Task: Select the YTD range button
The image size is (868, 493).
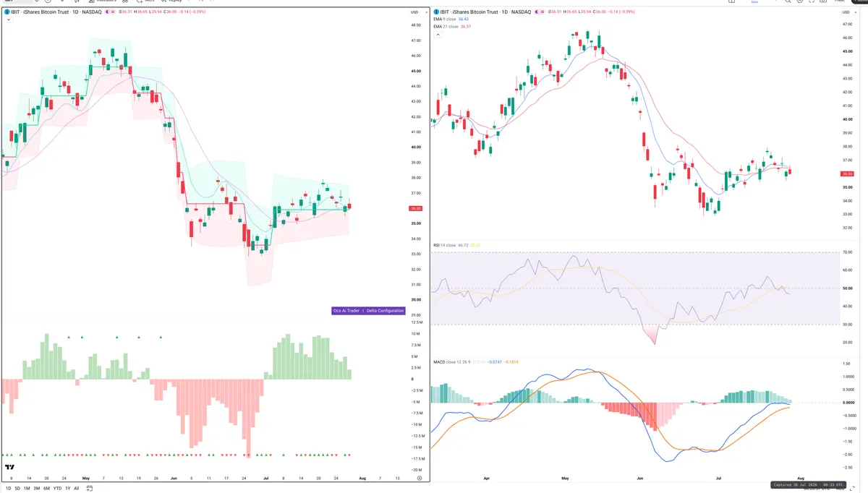Action: (57, 488)
